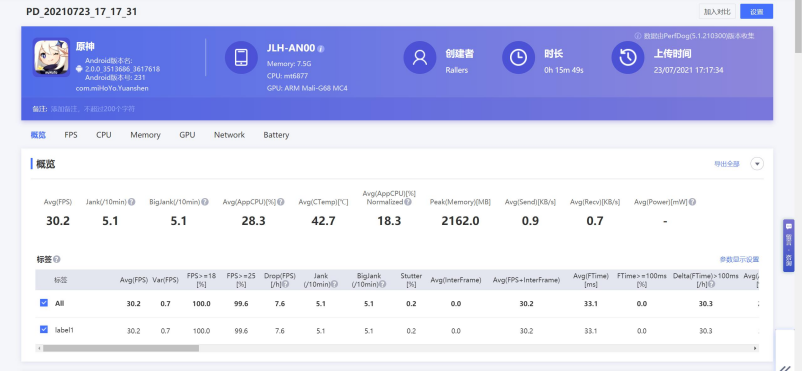Click the table scrollbar right arrow
The width and height of the screenshot is (802, 371).
755,348
